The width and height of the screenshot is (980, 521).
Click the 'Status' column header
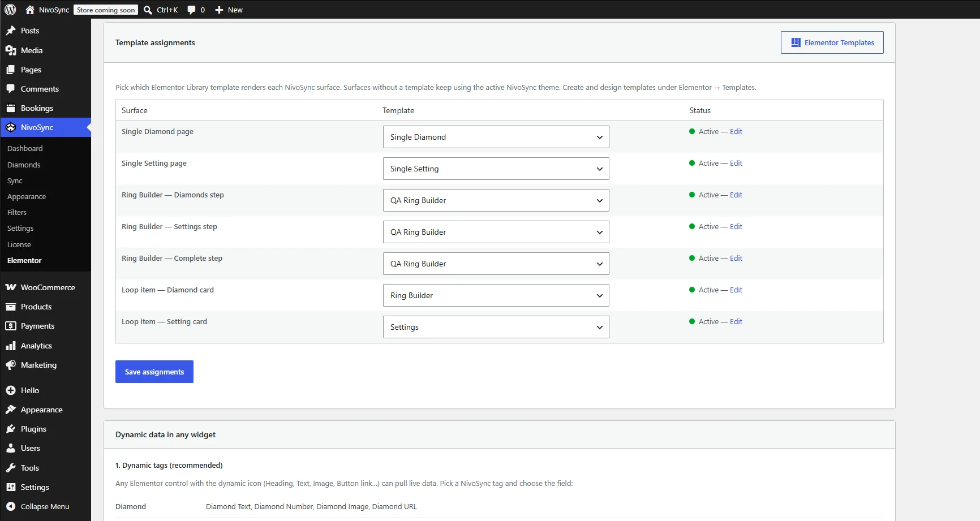point(699,110)
